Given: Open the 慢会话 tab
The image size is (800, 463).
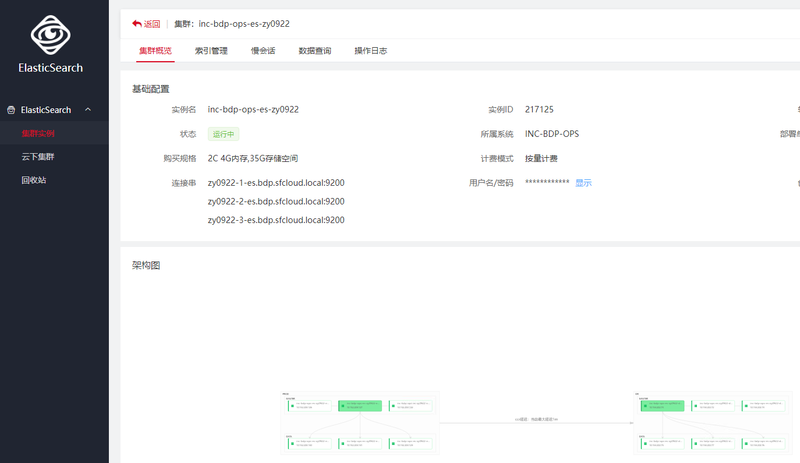Looking at the screenshot, I should pos(263,50).
